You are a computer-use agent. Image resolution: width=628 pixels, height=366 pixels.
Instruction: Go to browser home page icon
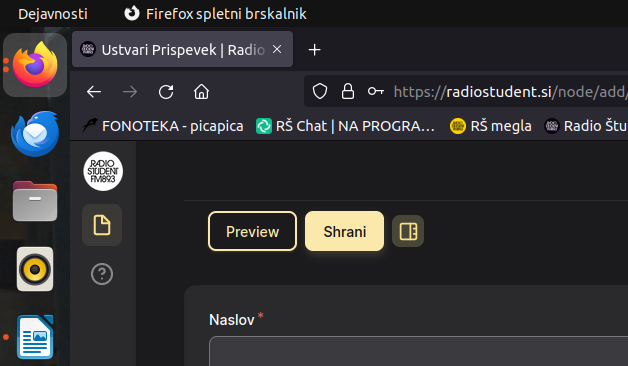(x=201, y=92)
